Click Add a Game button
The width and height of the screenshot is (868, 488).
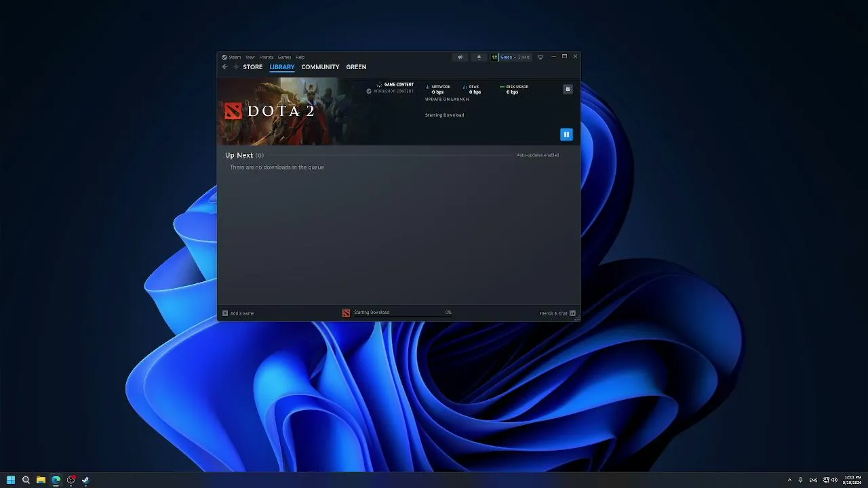tap(238, 313)
